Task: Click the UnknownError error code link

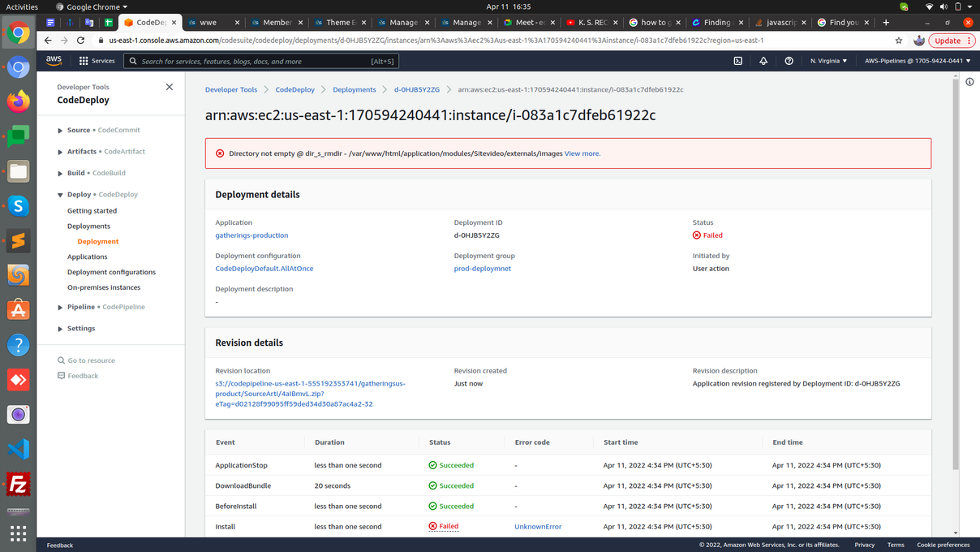Action: tap(538, 527)
